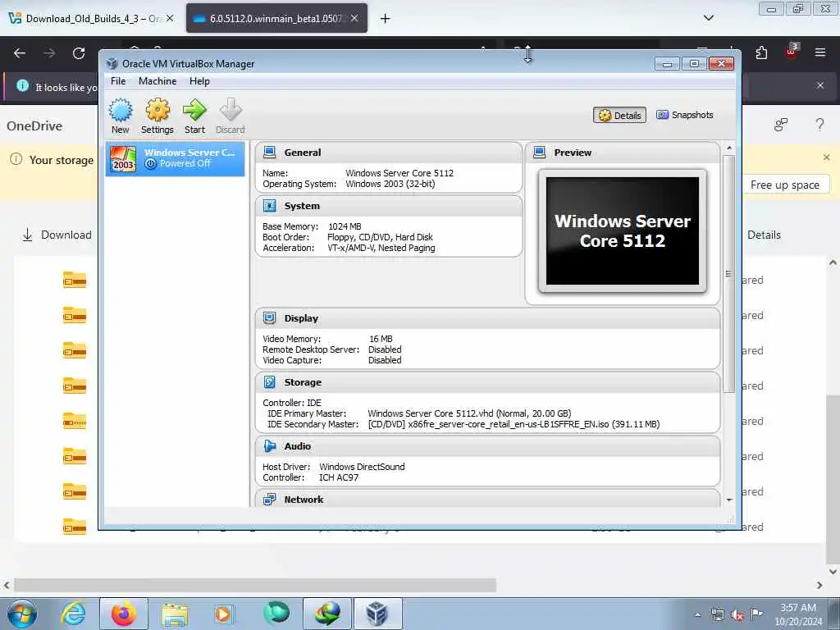Open the Help menu in VirtualBox
Viewport: 840px width, 630px height.
click(199, 81)
